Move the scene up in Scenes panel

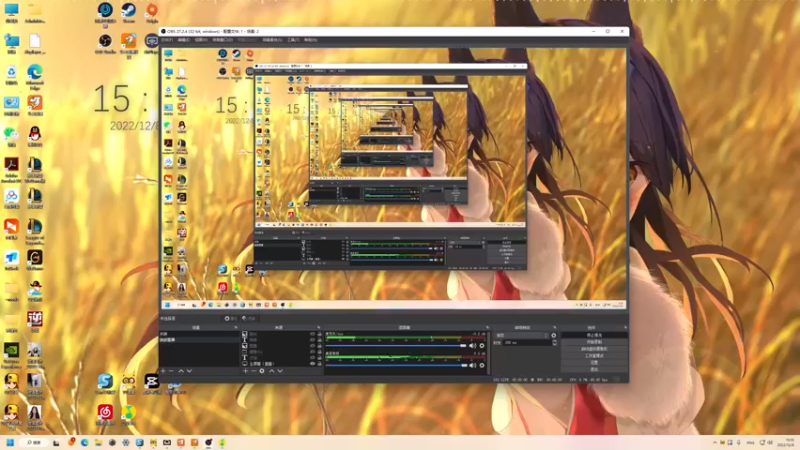(181, 371)
